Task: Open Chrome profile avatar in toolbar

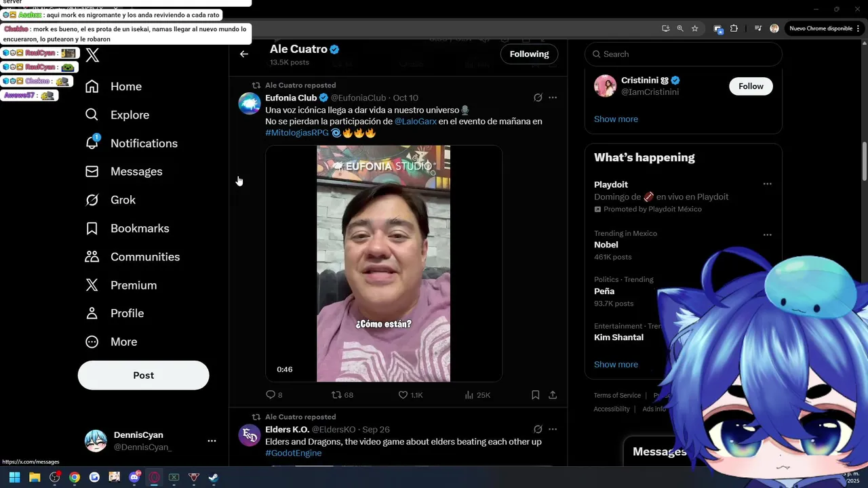Action: tap(774, 28)
